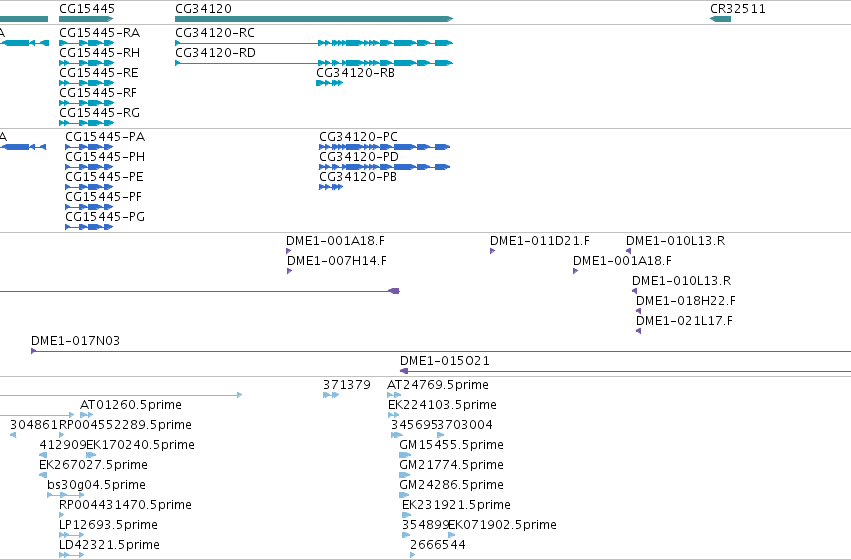The image size is (851, 560).
Task: Click EST EK071902.5prime
Action: point(452,536)
